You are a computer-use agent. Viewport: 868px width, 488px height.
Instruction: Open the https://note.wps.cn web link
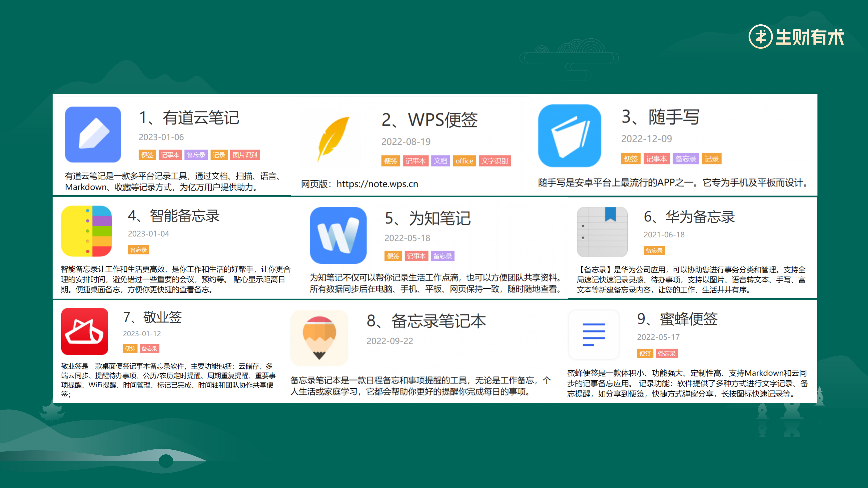pos(377,184)
